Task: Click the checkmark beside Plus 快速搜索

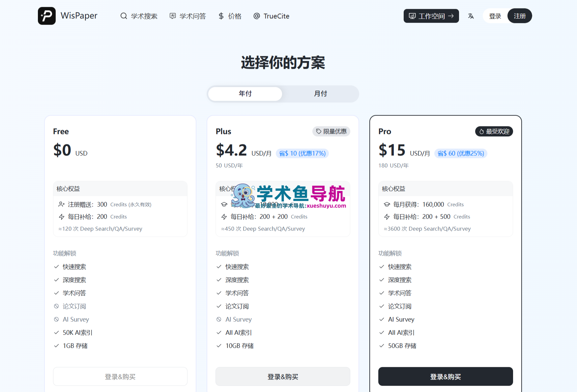Action: coord(219,267)
